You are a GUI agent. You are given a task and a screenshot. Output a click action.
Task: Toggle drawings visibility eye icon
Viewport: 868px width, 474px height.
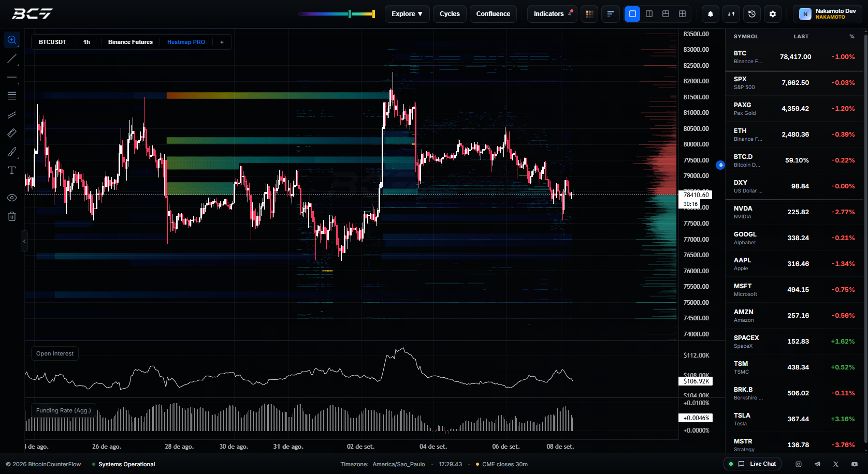coord(12,198)
